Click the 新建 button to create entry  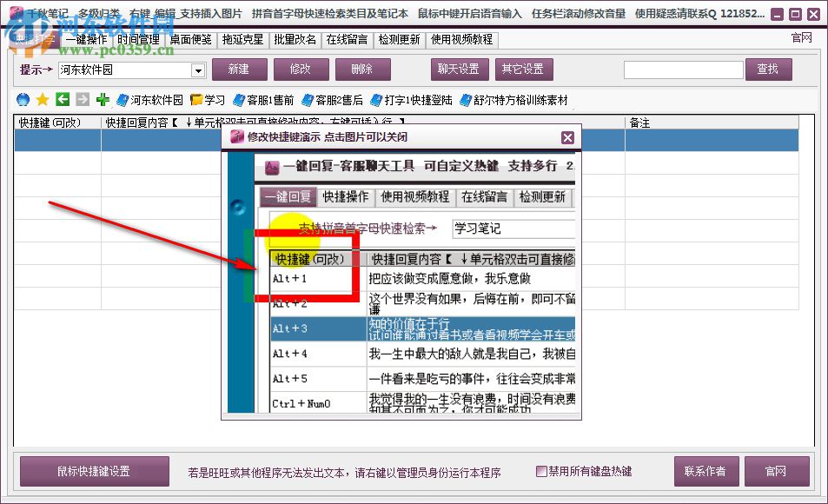(x=239, y=69)
